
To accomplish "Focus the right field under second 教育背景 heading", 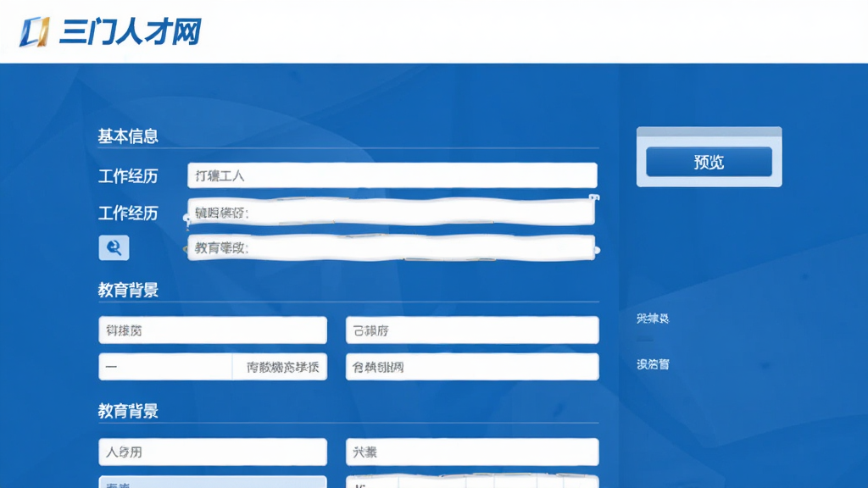I will click(472, 452).
